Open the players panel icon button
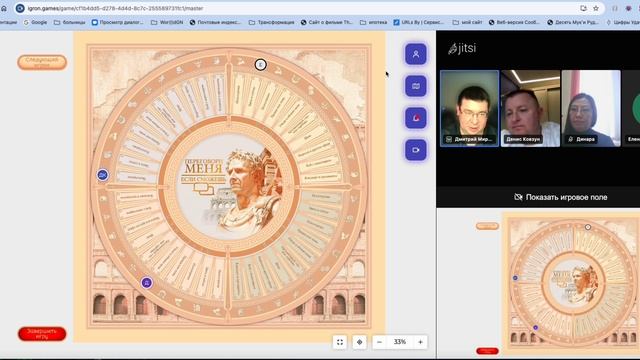Image resolution: width=640 pixels, height=360 pixels. click(416, 54)
